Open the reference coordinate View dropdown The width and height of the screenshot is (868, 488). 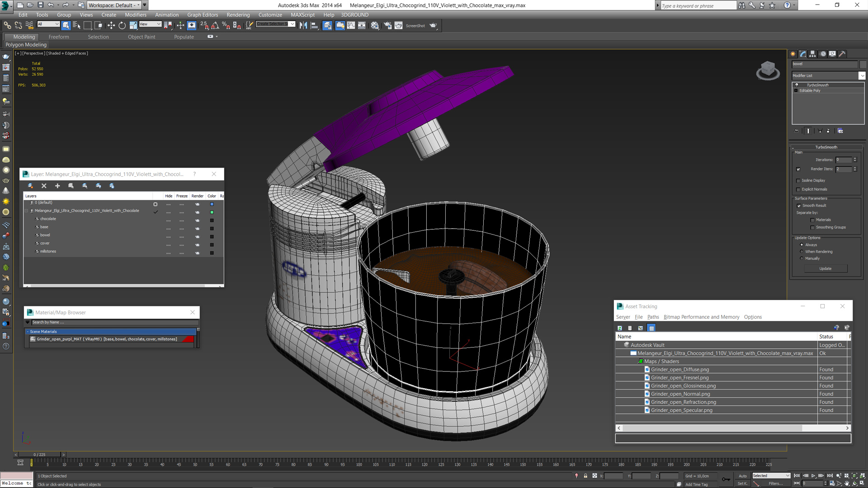pos(150,24)
